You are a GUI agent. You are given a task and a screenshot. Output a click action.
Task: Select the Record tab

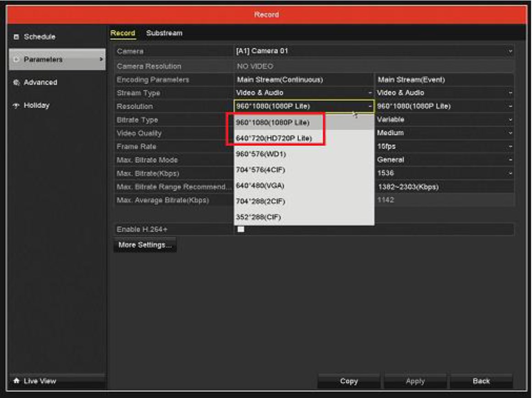[122, 33]
